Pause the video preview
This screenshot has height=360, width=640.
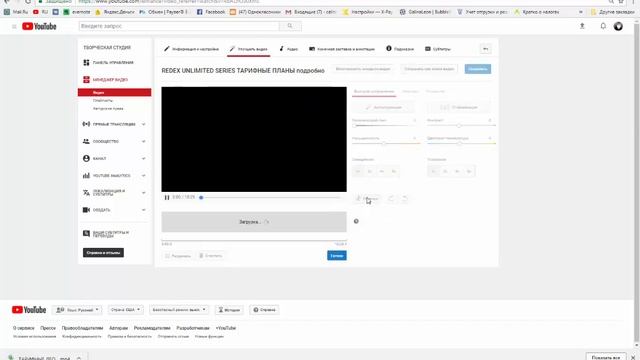point(167,198)
